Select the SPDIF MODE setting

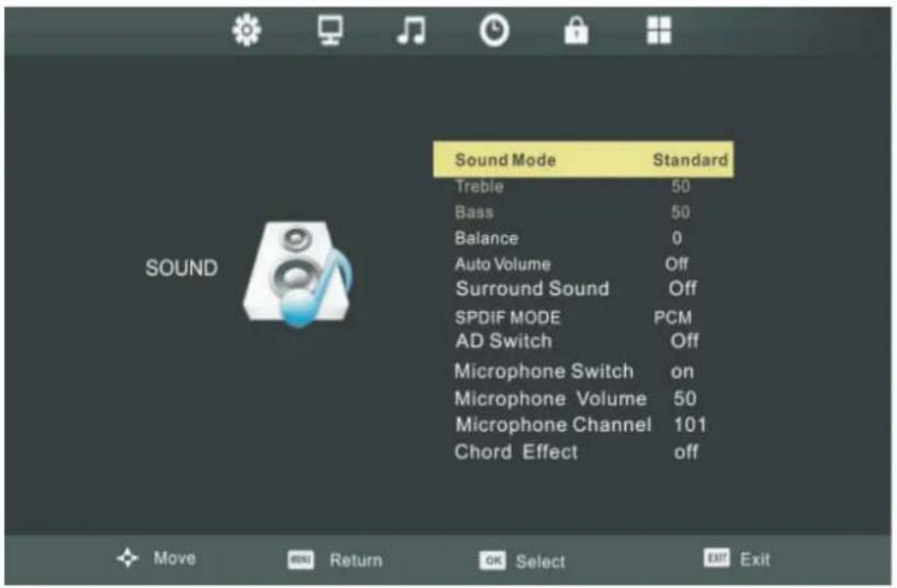pyautogui.click(x=507, y=318)
